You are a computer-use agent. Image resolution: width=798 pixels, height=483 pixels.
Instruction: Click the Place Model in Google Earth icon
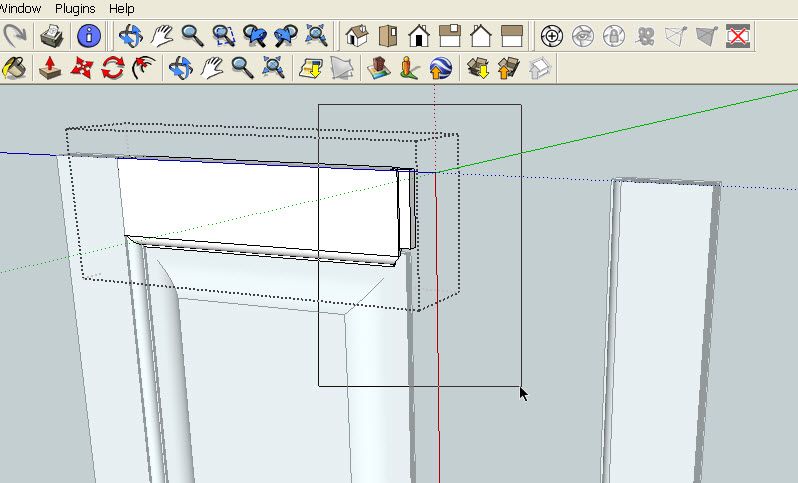click(x=440, y=68)
